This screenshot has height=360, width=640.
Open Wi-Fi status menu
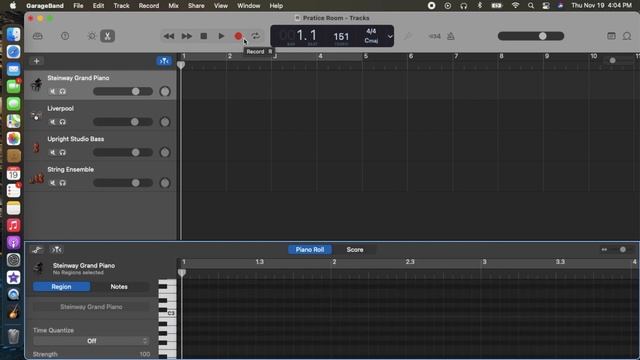click(x=516, y=6)
